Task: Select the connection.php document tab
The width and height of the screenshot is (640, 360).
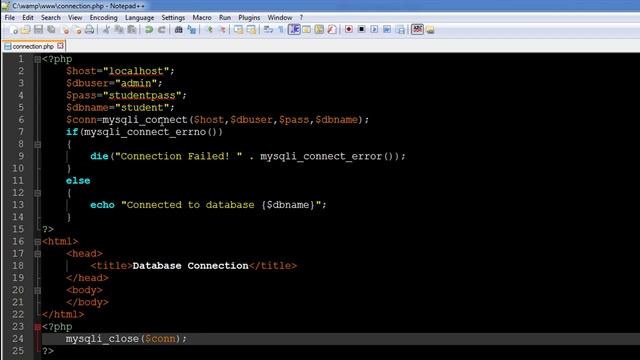Action: point(33,46)
